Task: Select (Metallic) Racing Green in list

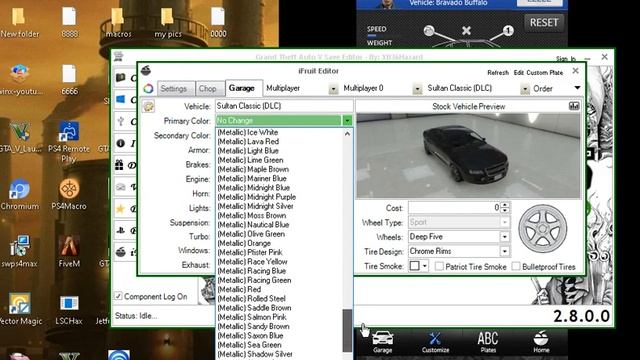Action: (x=254, y=280)
